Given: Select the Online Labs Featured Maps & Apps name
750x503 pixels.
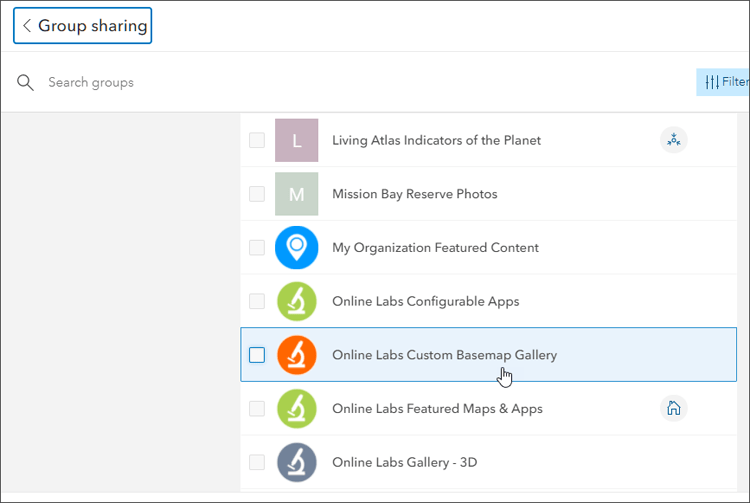Looking at the screenshot, I should [x=437, y=409].
